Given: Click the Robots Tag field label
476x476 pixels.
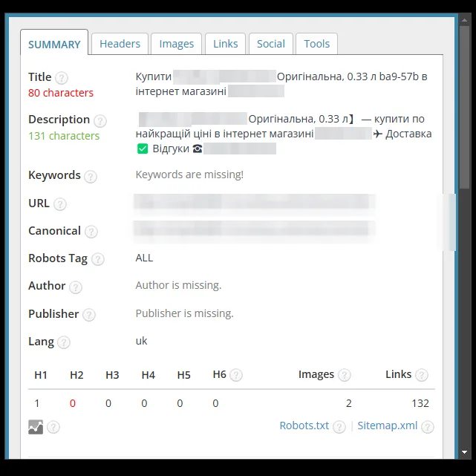Looking at the screenshot, I should (x=58, y=258).
